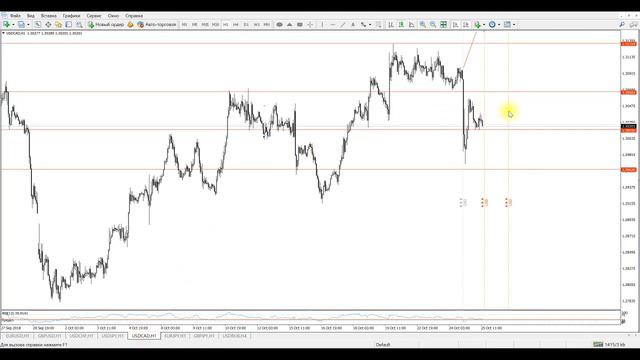Viewport: 640px width, 360px height.
Task: Switch timeframe to W1
Action: pyautogui.click(x=256, y=24)
